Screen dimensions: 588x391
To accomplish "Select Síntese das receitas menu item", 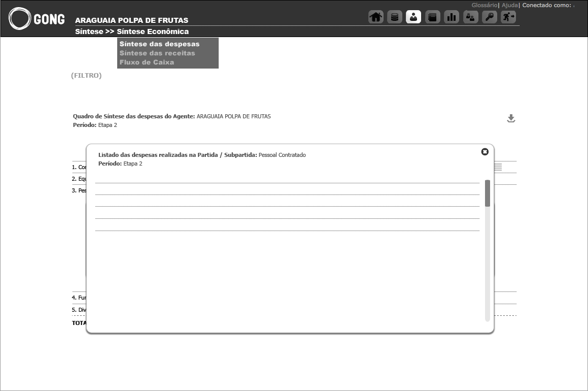I will tap(157, 53).
